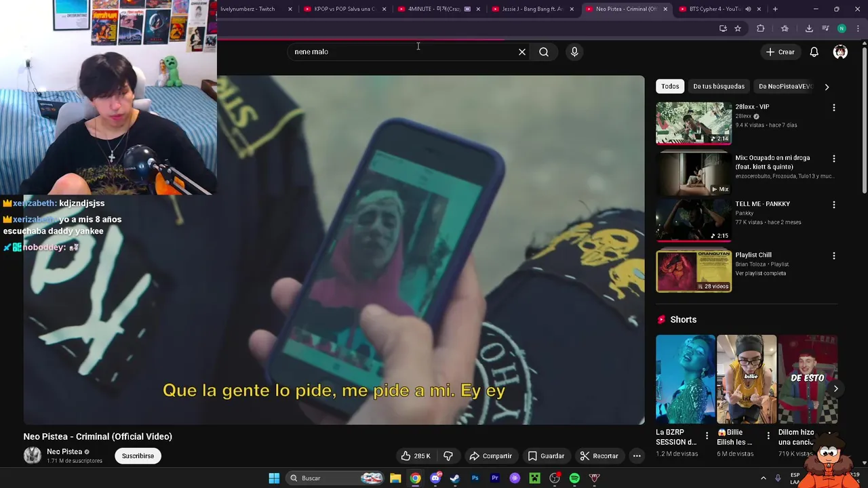This screenshot has height=488, width=868.
Task: Open the Chrome profile N avatar
Action: point(842,28)
